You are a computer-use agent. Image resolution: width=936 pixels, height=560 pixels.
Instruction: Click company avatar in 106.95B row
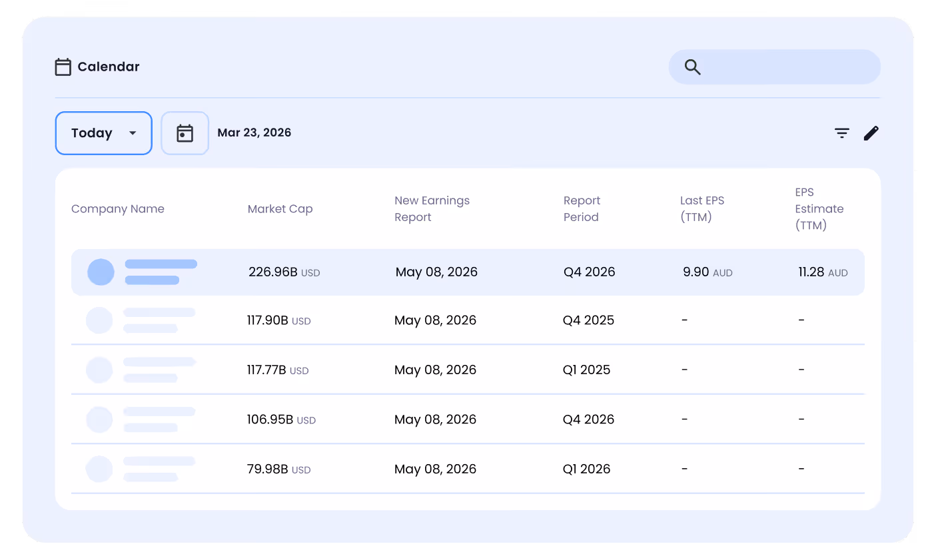[x=99, y=420]
